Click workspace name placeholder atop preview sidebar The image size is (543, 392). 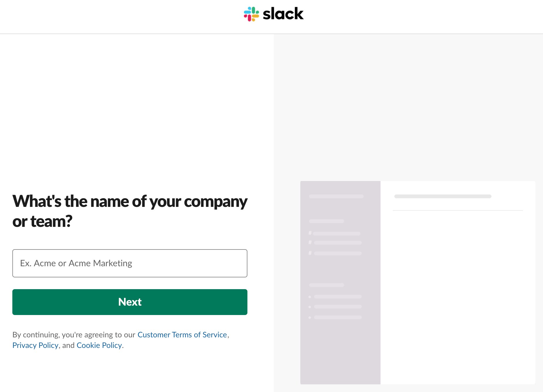click(x=336, y=196)
